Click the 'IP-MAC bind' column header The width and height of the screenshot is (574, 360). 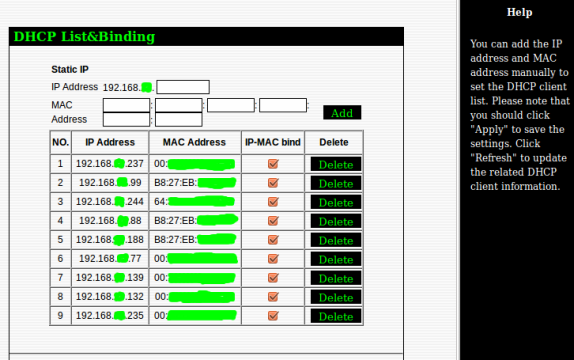(273, 142)
